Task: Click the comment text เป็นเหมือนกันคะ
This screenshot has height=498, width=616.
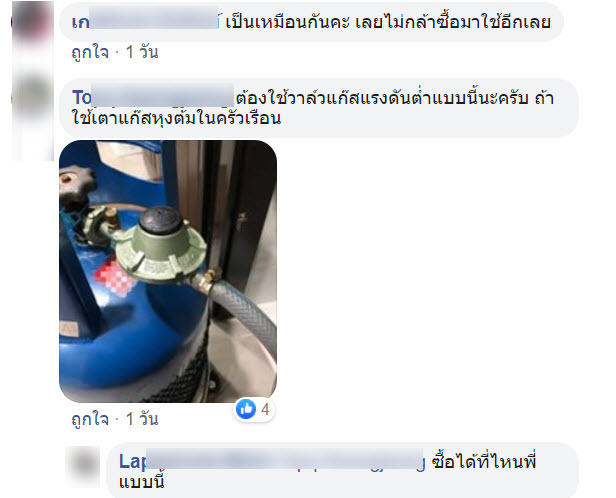Action: click(x=288, y=22)
